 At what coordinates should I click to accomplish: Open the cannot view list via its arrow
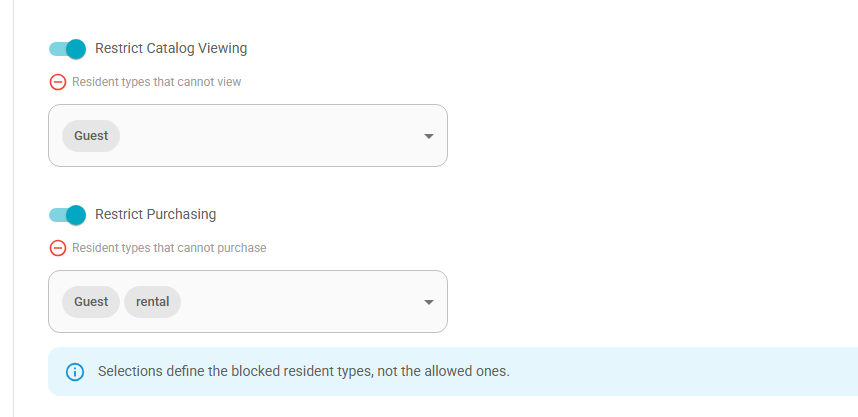429,136
